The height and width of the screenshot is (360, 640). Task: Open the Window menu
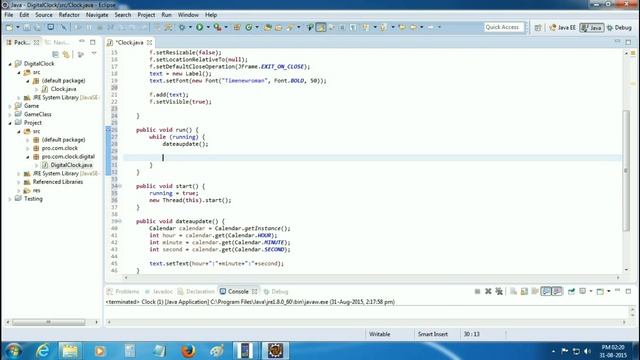click(188, 15)
